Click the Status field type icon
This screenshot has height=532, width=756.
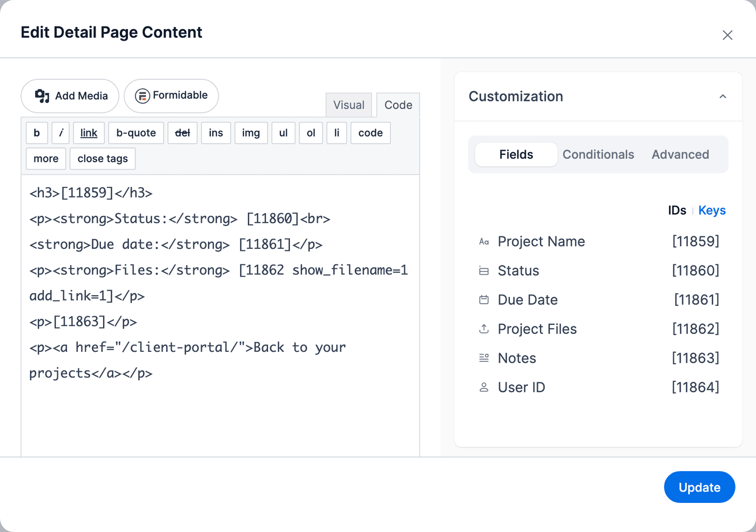[x=484, y=271]
